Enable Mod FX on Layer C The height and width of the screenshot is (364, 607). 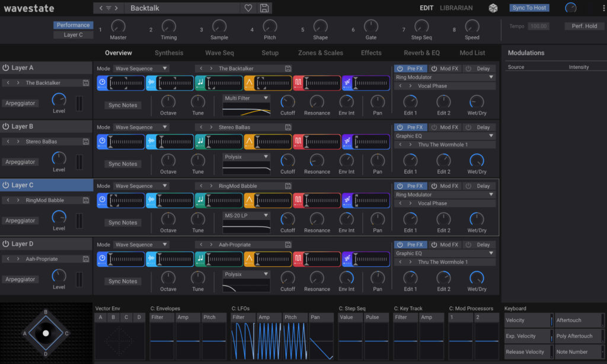tap(435, 186)
